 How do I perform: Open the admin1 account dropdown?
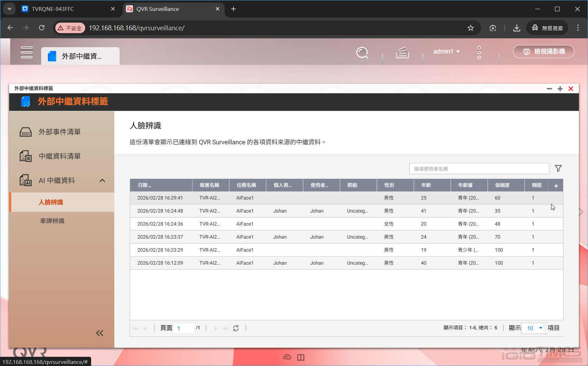[x=446, y=51]
